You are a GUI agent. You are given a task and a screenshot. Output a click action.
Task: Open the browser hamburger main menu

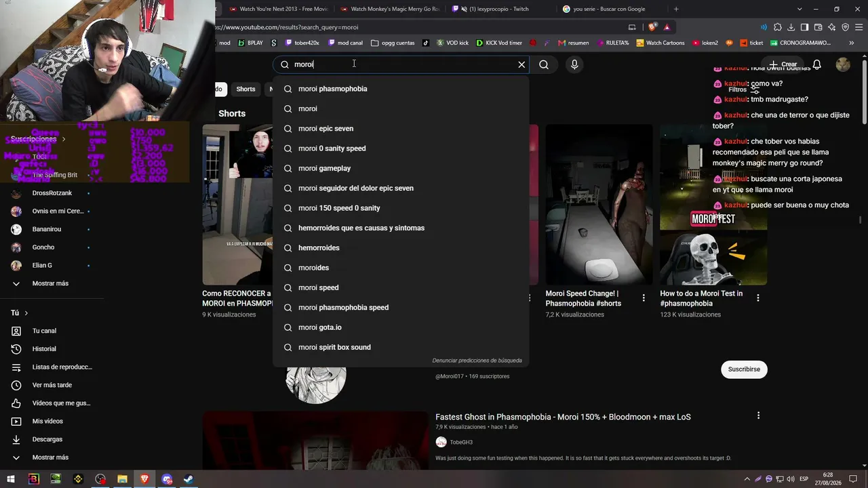tap(859, 27)
